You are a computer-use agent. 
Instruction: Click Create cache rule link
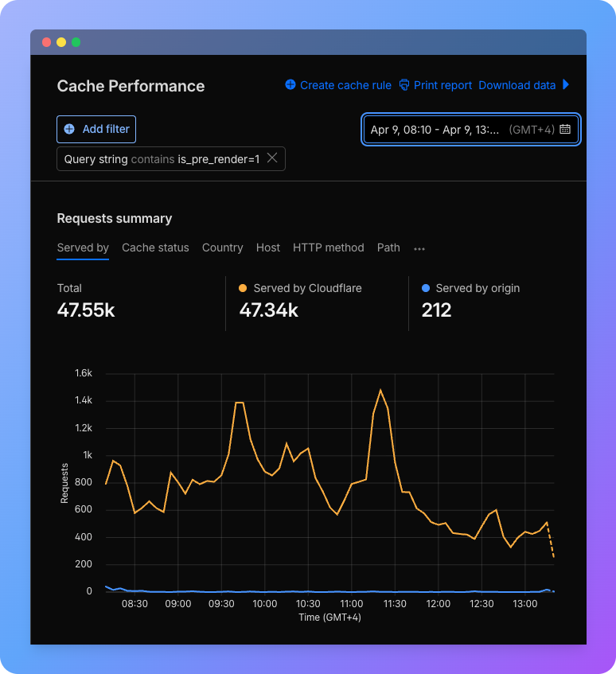point(338,85)
